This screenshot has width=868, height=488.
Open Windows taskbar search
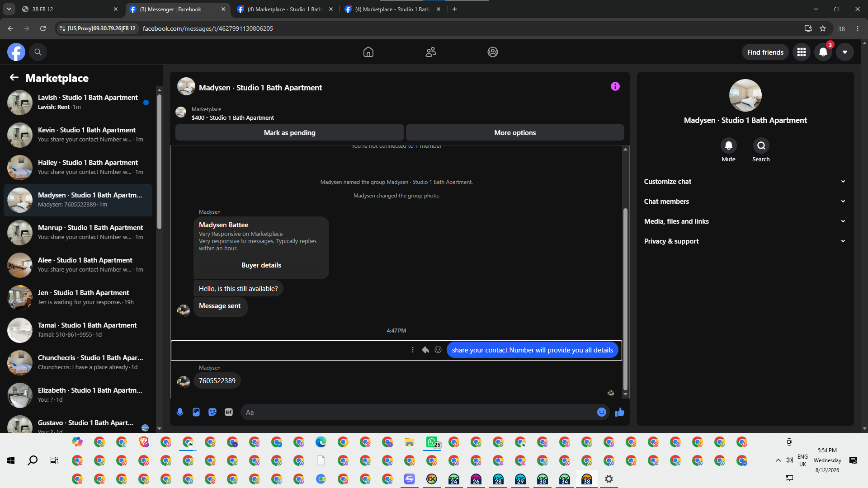coord(33,460)
